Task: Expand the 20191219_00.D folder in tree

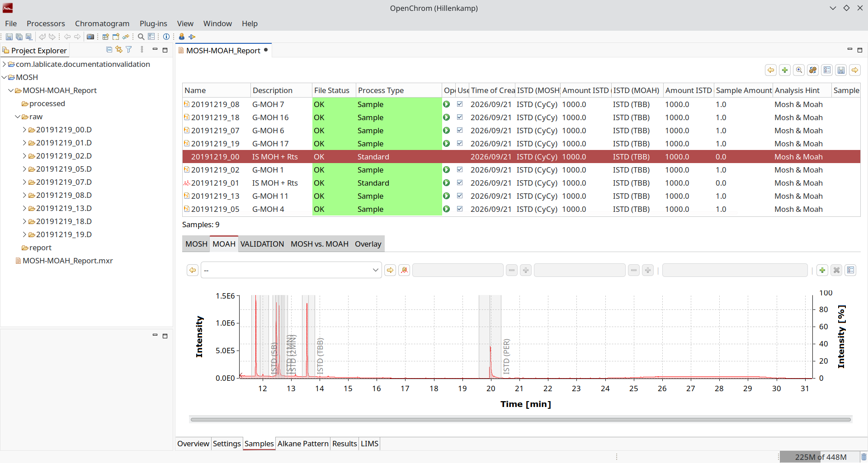Action: point(24,130)
